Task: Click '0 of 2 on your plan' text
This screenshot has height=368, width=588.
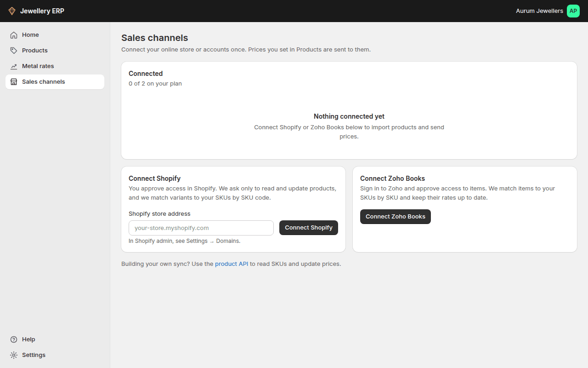Action: tap(155, 84)
